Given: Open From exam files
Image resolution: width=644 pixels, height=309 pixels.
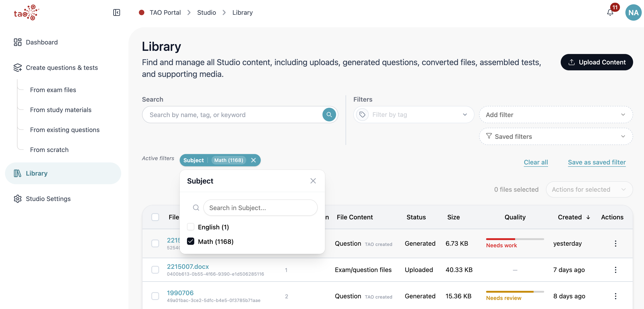Looking at the screenshot, I should (53, 90).
